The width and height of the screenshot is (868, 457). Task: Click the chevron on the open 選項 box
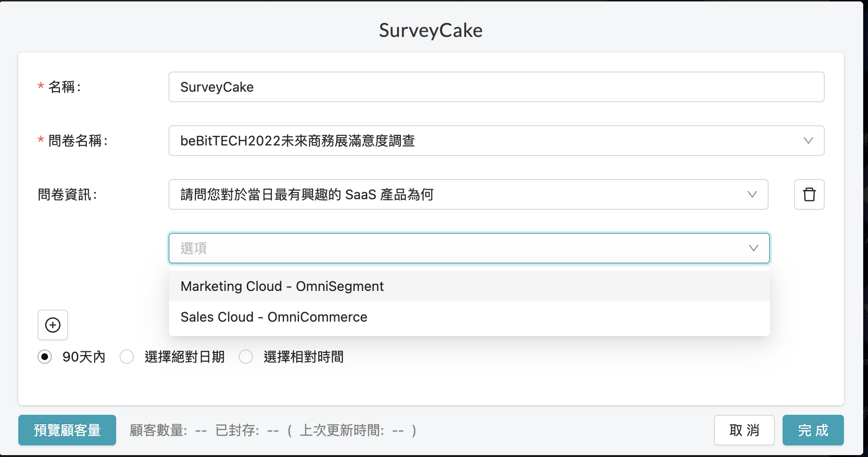point(752,248)
